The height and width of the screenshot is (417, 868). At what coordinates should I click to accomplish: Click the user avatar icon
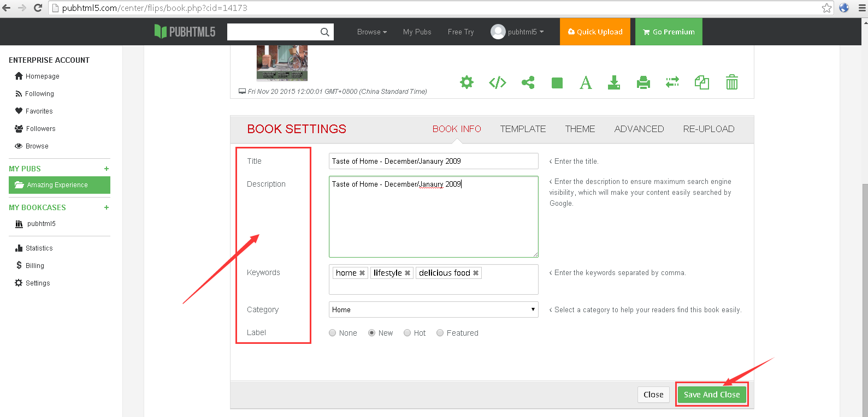point(498,32)
